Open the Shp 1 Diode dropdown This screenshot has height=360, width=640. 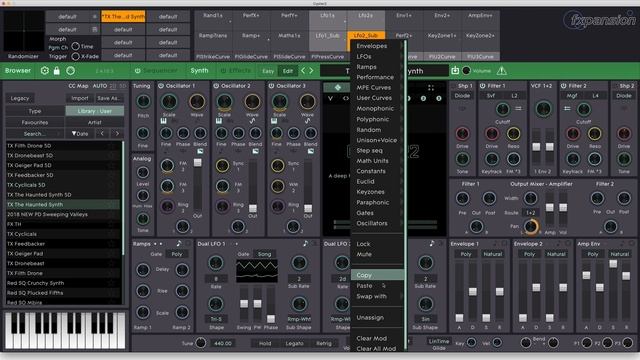(x=462, y=96)
